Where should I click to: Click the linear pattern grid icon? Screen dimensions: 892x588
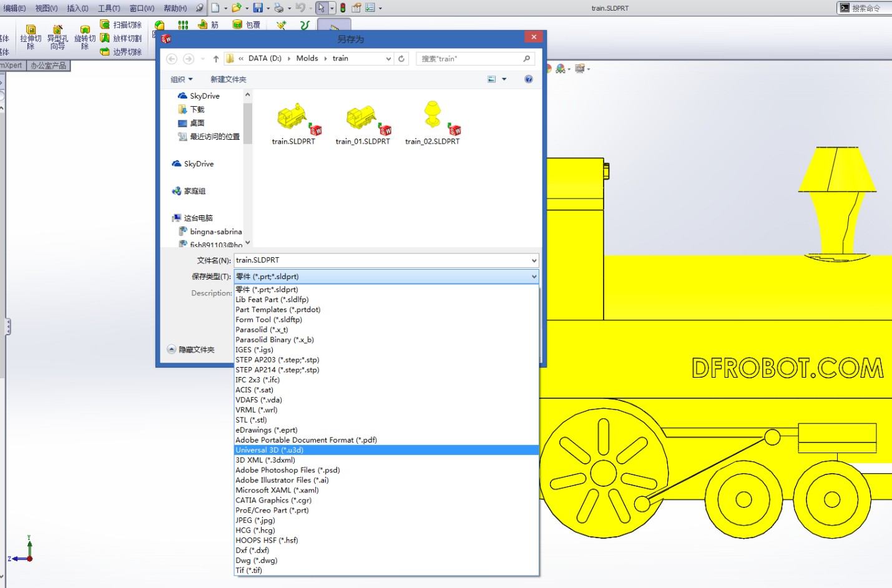click(x=183, y=25)
